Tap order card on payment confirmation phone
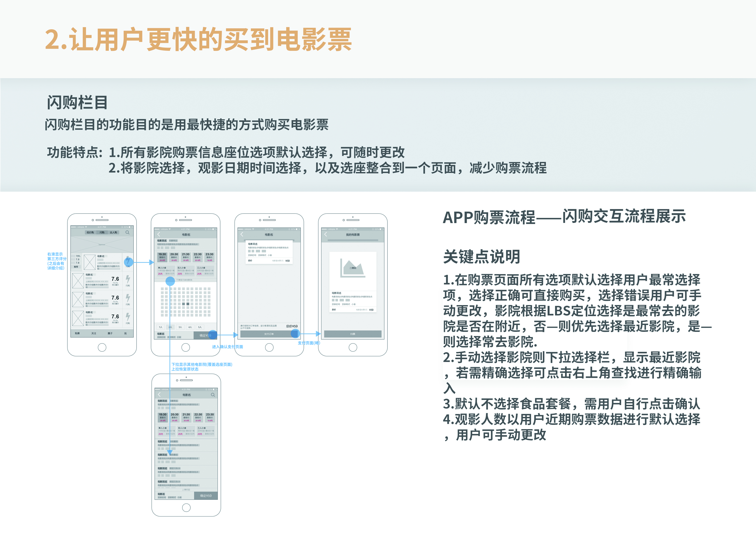This screenshot has height=534, width=756. 269,252
